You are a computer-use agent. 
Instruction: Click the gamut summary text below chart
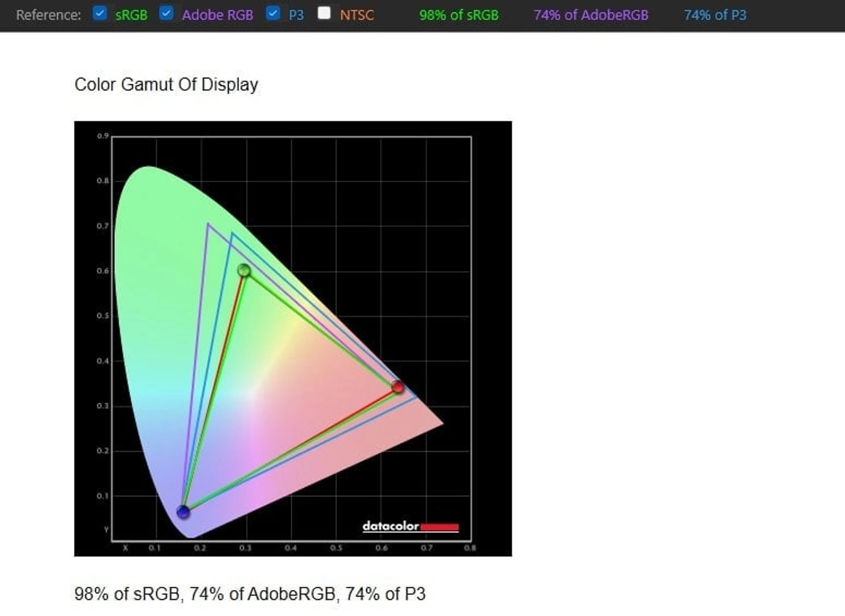click(x=250, y=594)
